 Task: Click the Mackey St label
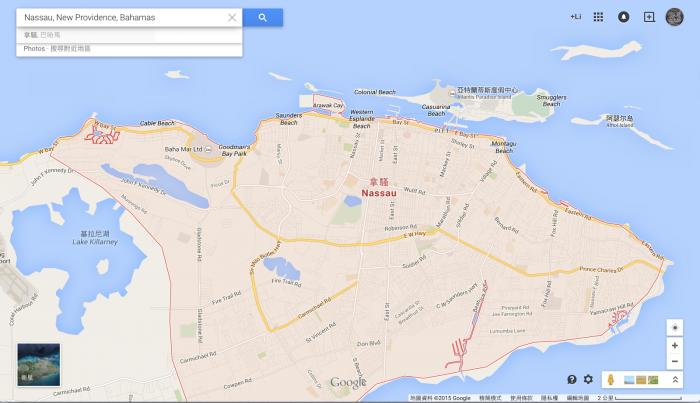[x=445, y=164]
